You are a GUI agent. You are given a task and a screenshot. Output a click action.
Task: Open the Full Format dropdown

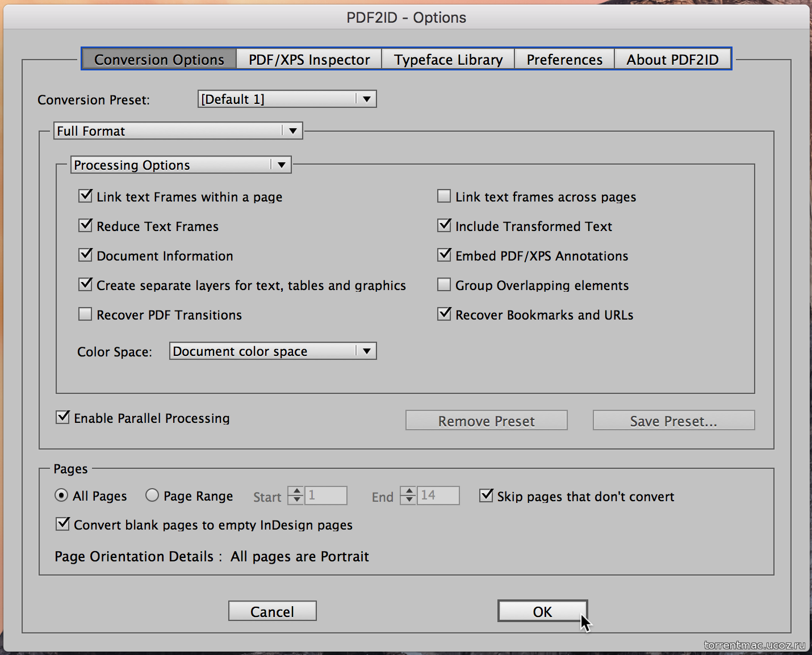point(178,131)
